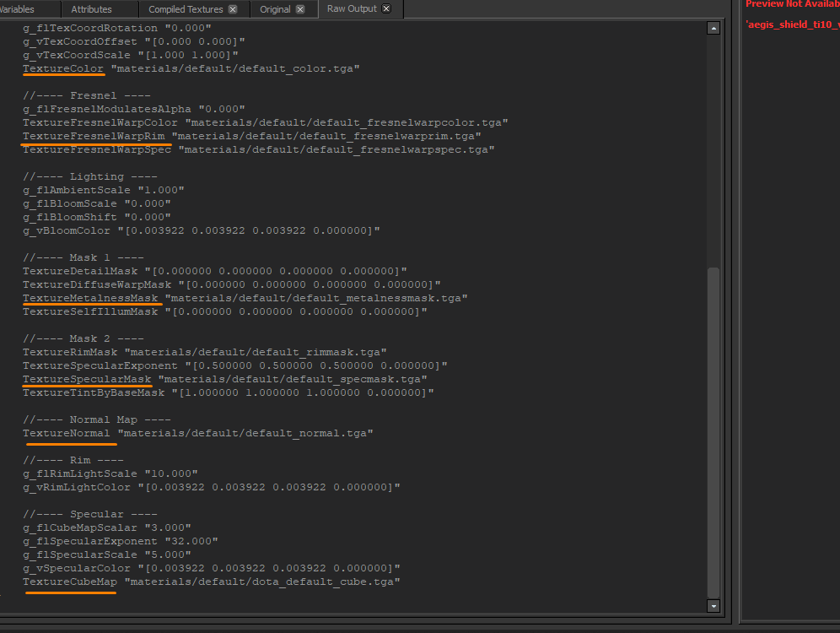Click the scrollbar down arrow

point(713,605)
